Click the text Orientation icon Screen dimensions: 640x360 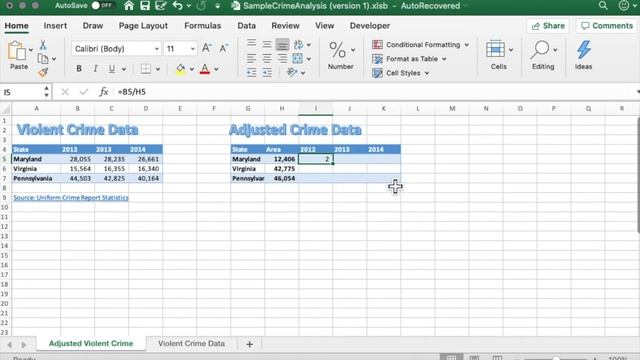[292, 72]
